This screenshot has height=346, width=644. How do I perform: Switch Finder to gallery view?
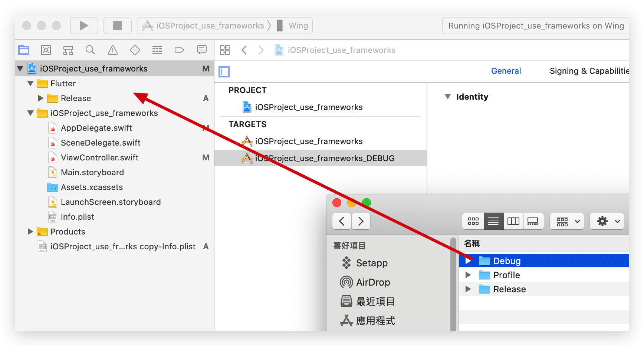(533, 221)
